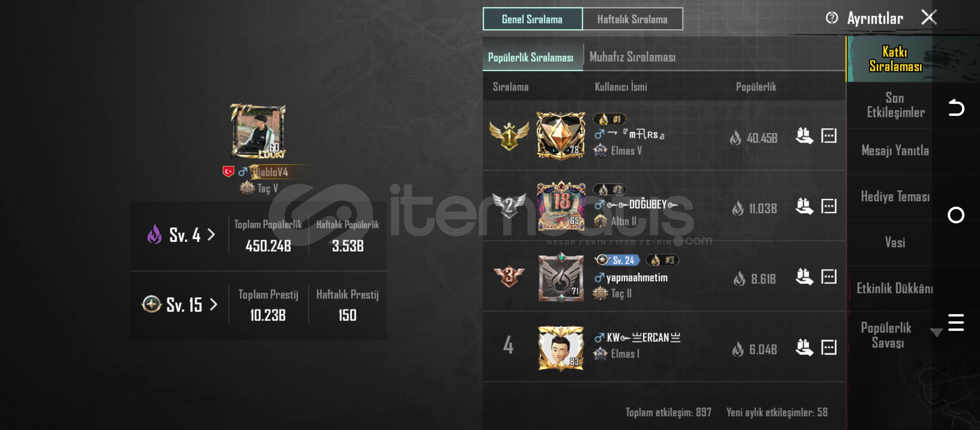Open the Etkinlik Dükkânı sidebar entry
The width and height of the screenshot is (980, 430).
click(895, 288)
